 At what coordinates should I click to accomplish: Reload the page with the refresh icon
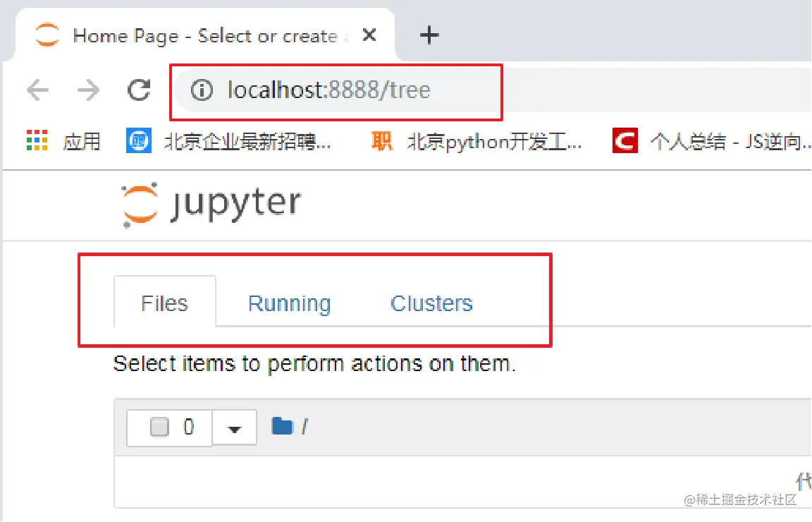coord(139,90)
